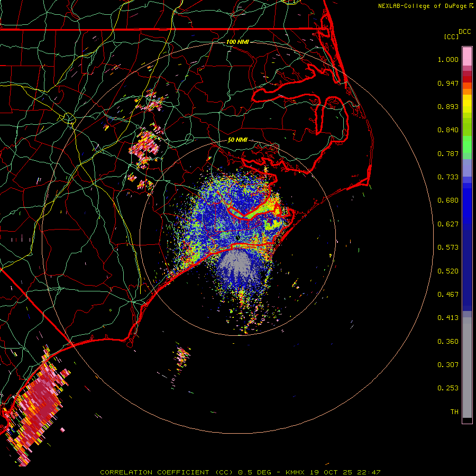The image size is (476, 476).
Task: Click the 0.520 color scale value
Action: (x=448, y=271)
